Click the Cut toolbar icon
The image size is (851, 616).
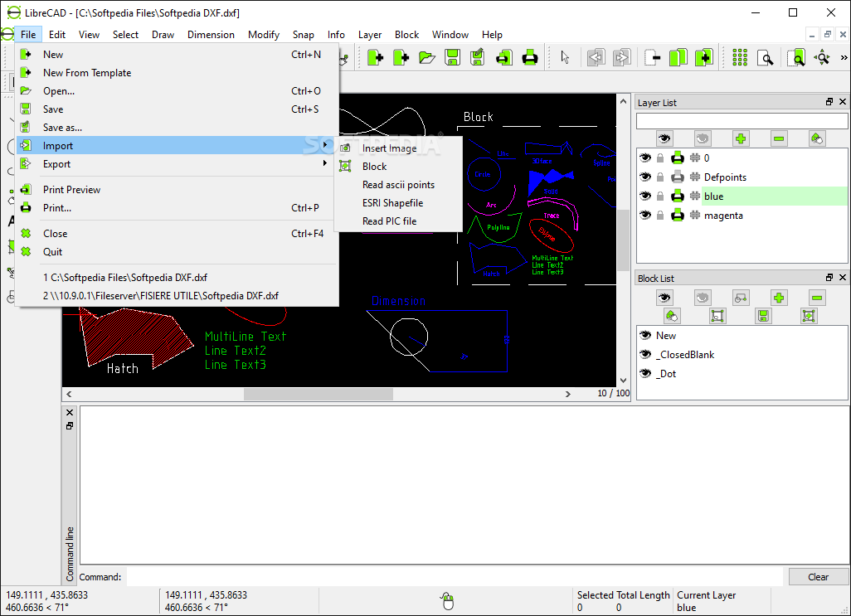[x=653, y=57]
